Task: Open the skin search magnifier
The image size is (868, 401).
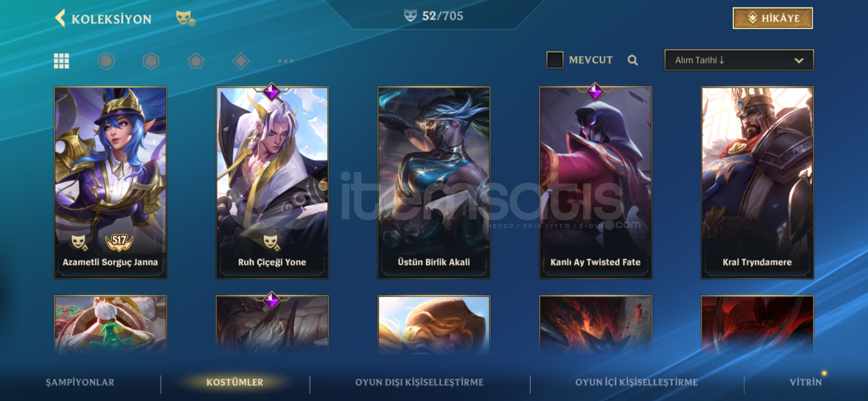Action: point(633,60)
